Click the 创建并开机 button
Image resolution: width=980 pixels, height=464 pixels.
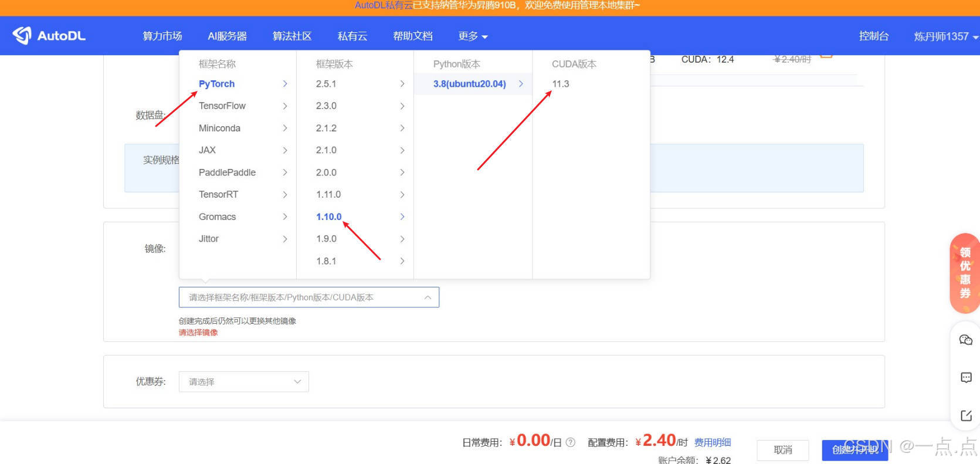tap(855, 450)
